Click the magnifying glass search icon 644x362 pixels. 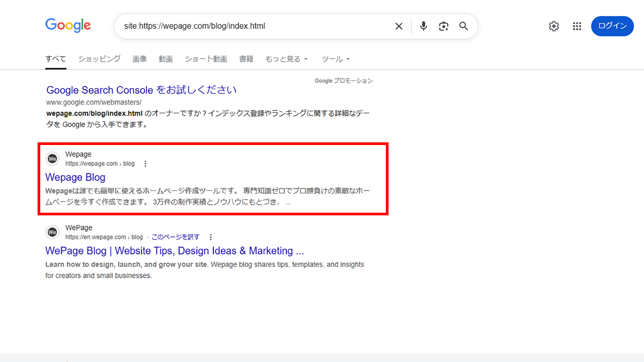pyautogui.click(x=464, y=26)
